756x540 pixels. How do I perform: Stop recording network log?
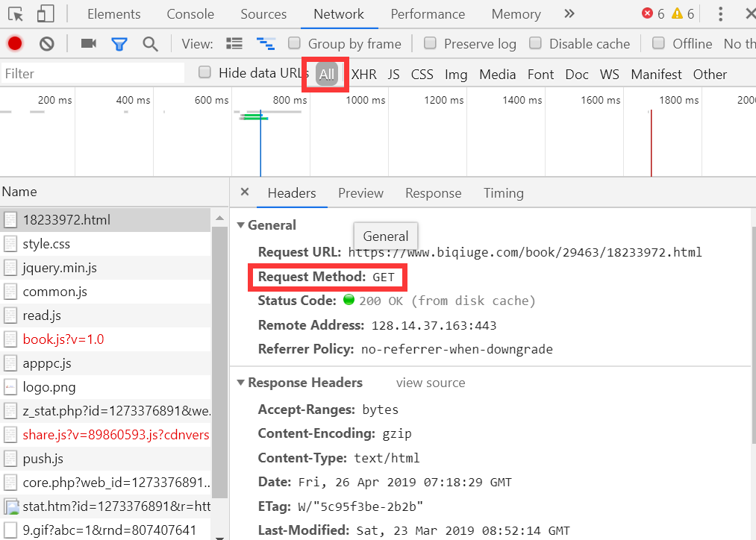click(15, 44)
